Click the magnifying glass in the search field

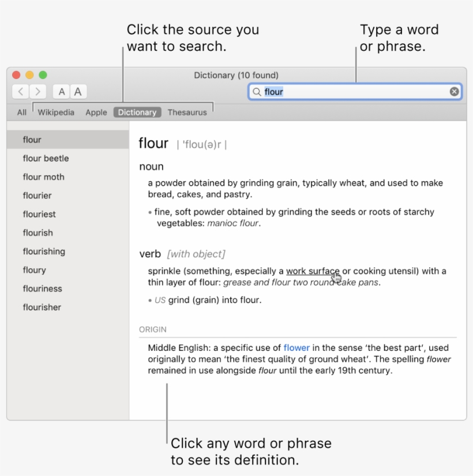[x=257, y=91]
